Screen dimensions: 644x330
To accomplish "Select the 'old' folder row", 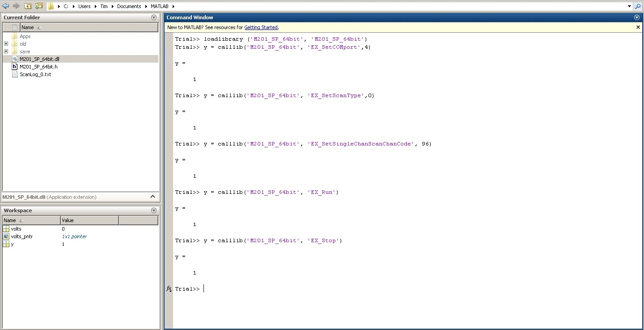I will pos(80,44).
